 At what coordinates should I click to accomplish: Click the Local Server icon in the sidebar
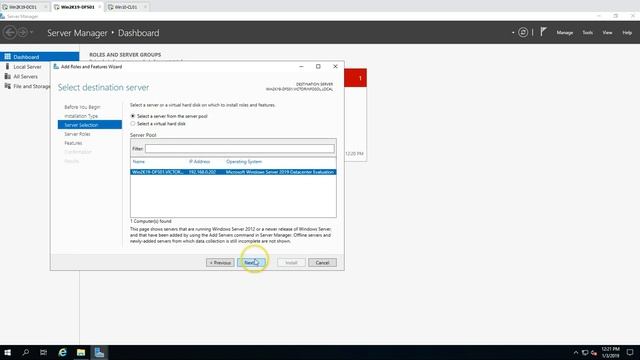[7, 66]
